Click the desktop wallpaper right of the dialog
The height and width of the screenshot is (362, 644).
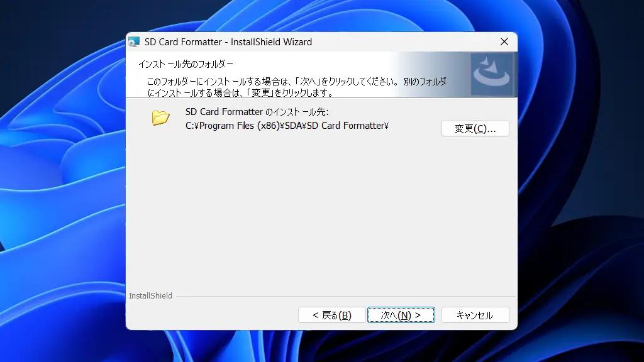point(579,189)
